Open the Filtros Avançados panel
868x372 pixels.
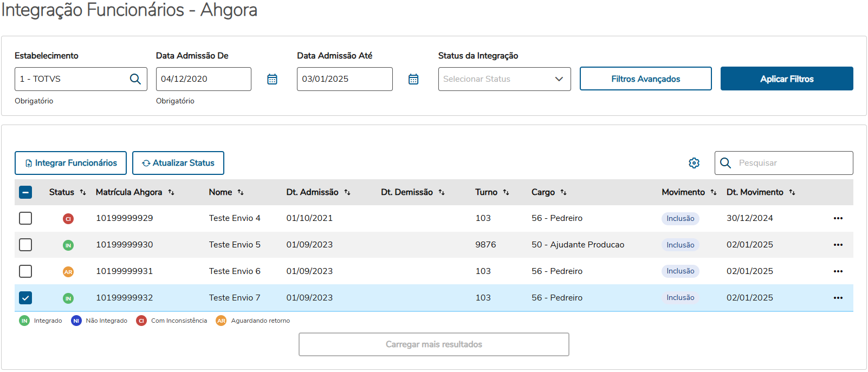[645, 79]
